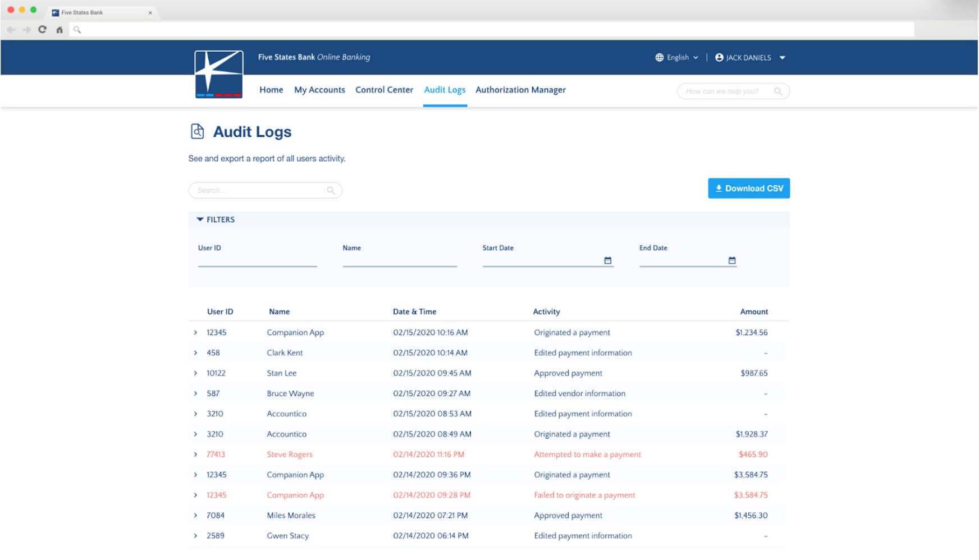Click the Five States Bank logo
This screenshot has width=979, height=560.
(x=219, y=75)
